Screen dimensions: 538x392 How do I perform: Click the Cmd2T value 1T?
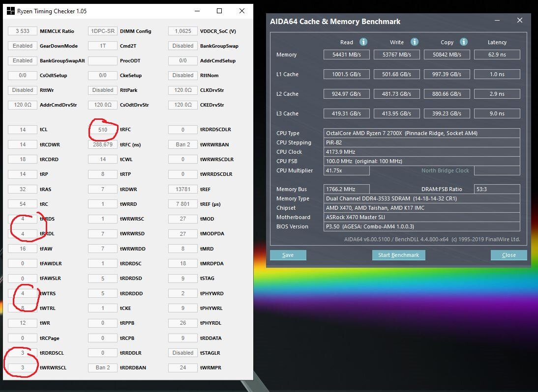tap(103, 46)
